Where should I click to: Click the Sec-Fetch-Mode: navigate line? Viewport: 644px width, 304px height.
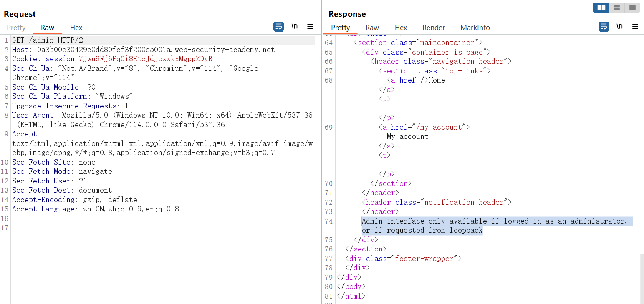62,171
